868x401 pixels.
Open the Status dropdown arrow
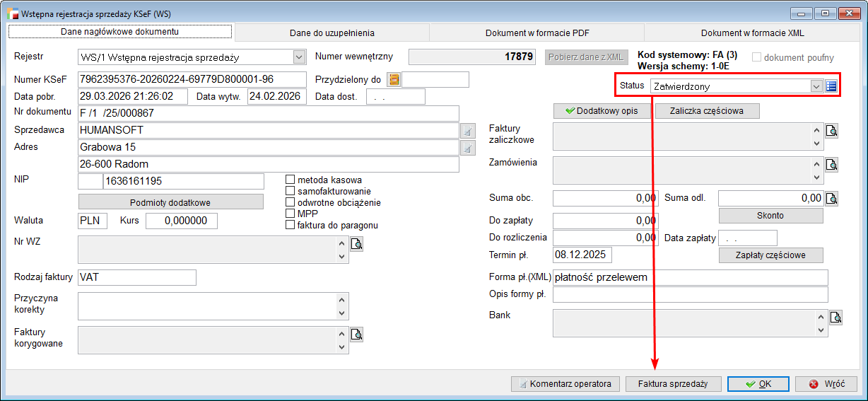(816, 86)
